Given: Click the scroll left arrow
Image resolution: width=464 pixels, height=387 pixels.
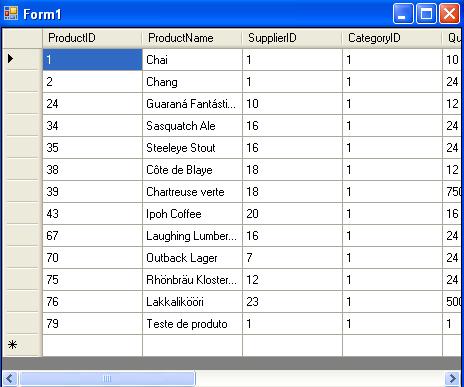Looking at the screenshot, I should pyautogui.click(x=10, y=378).
